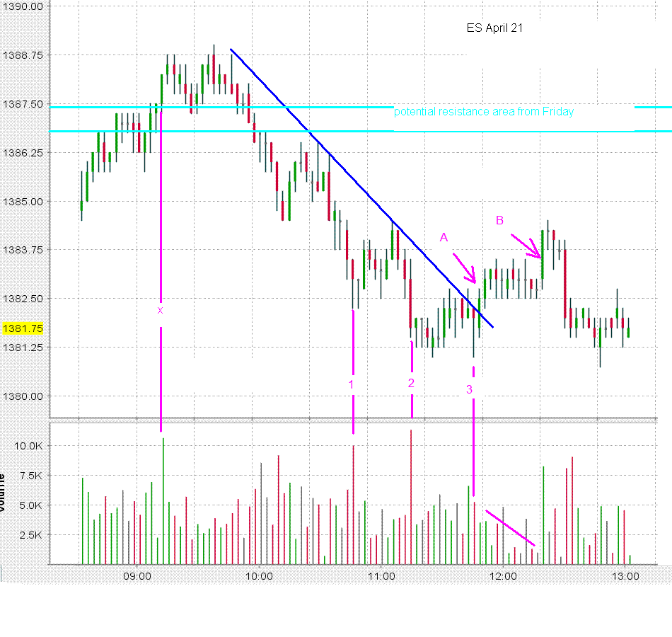Click the magenta 'B' annotation label
The height and width of the screenshot is (637, 672).
(x=499, y=220)
